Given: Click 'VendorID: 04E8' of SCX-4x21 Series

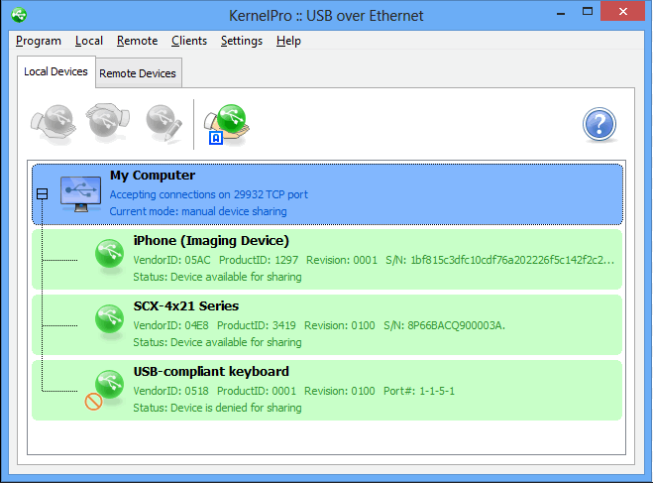Looking at the screenshot, I should pyautogui.click(x=171, y=326).
